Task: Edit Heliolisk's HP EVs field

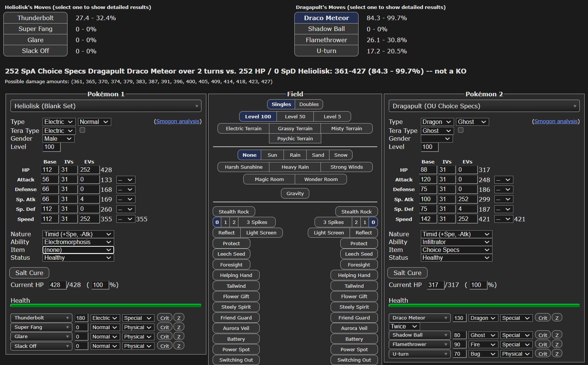Action: click(x=89, y=170)
